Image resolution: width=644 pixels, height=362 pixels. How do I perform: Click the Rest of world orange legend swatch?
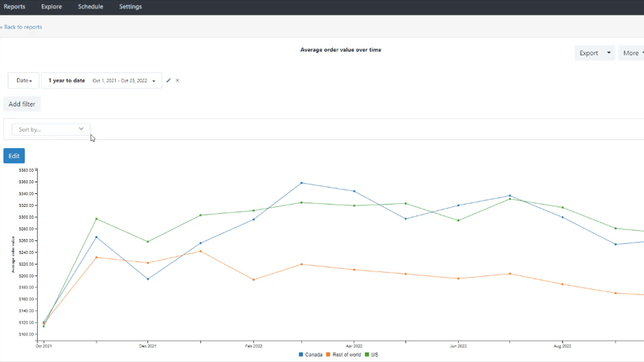pos(328,355)
